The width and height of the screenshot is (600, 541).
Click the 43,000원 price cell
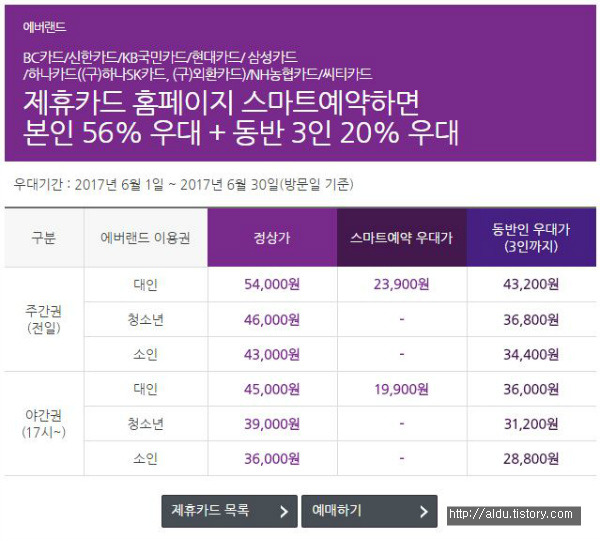coord(272,354)
